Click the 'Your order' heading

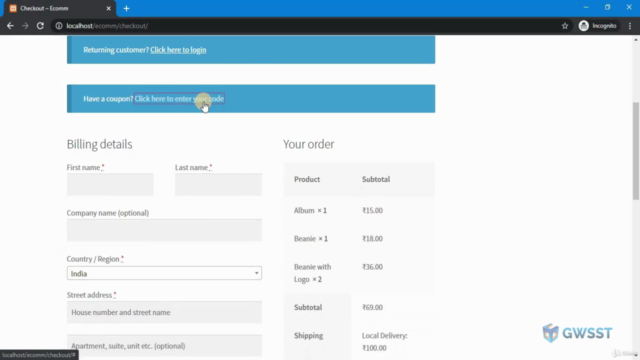[309, 144]
